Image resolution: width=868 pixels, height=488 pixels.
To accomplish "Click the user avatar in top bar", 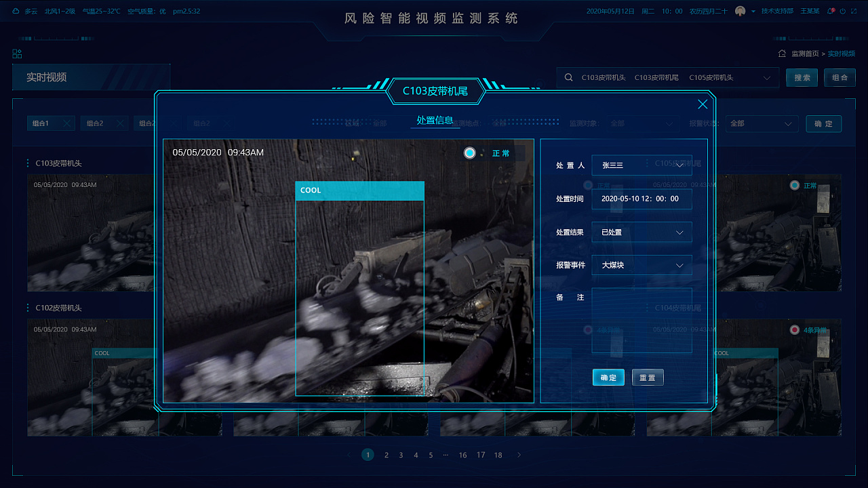I will pos(740,12).
